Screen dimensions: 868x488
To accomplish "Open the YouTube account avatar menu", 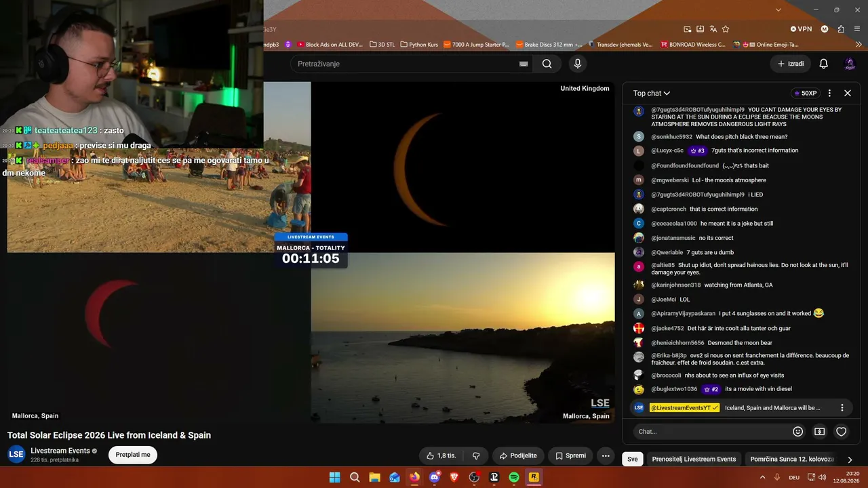I will (x=850, y=64).
